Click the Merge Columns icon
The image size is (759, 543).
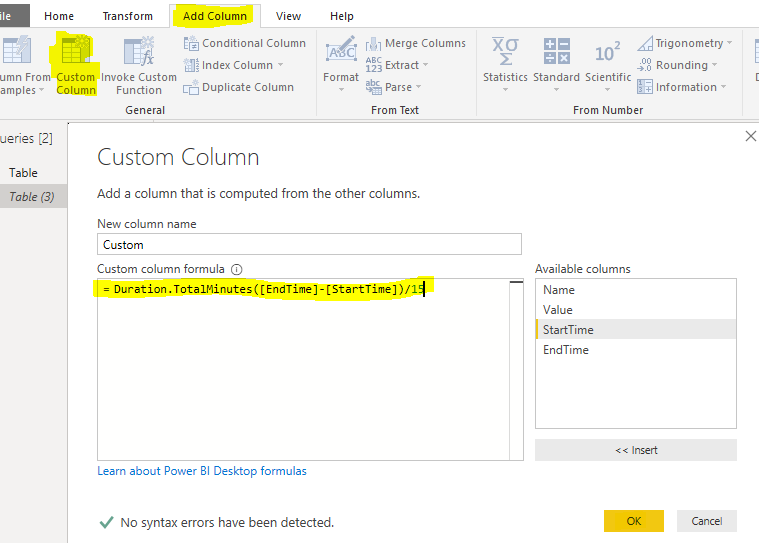click(374, 44)
